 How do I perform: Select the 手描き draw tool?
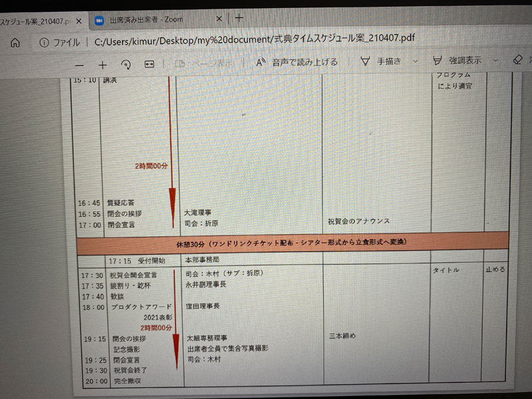(x=381, y=61)
